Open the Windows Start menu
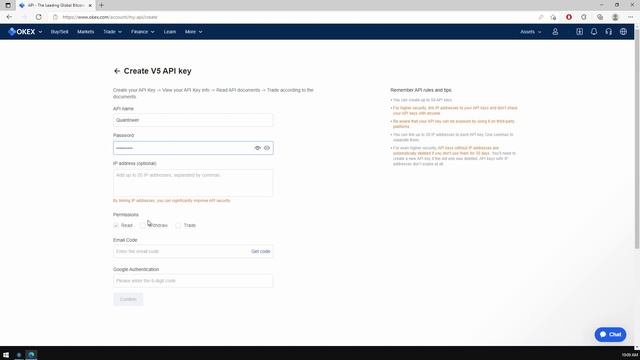 [x=6, y=355]
